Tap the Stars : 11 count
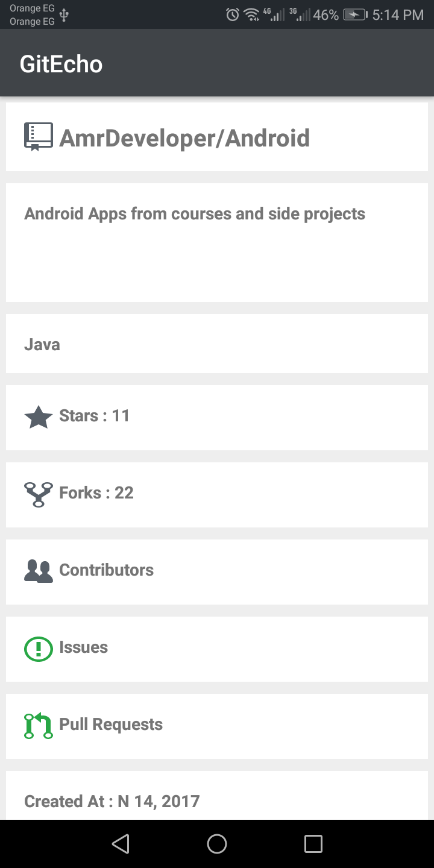 pos(95,416)
